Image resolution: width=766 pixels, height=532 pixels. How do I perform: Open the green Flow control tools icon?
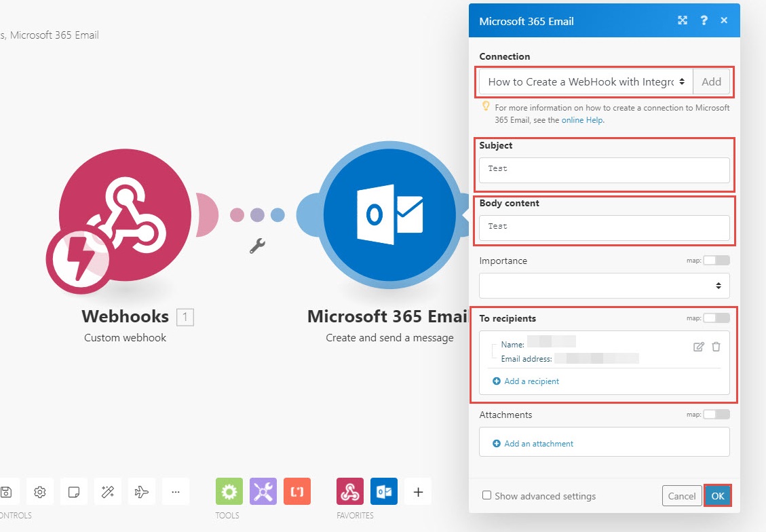tap(229, 491)
